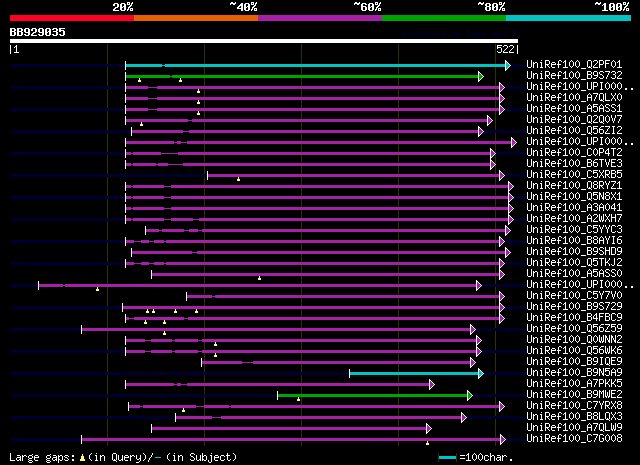Click the green arrowhead ending the B9S732 alignment
The height and width of the screenshot is (465, 640).
tap(481, 76)
